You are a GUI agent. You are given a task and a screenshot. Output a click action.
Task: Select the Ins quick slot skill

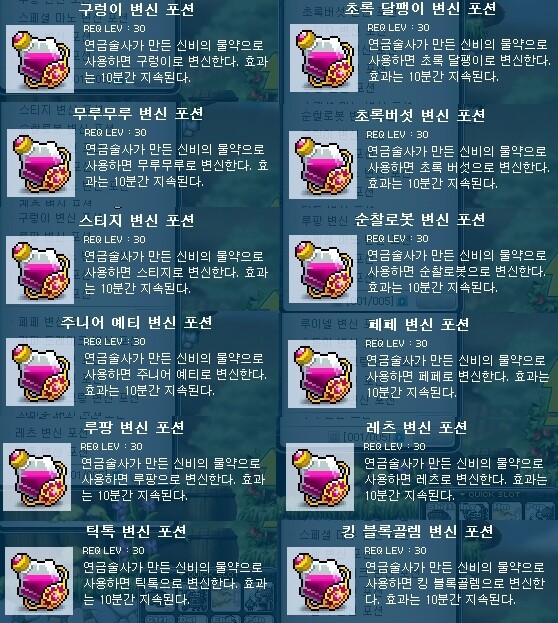[474, 511]
